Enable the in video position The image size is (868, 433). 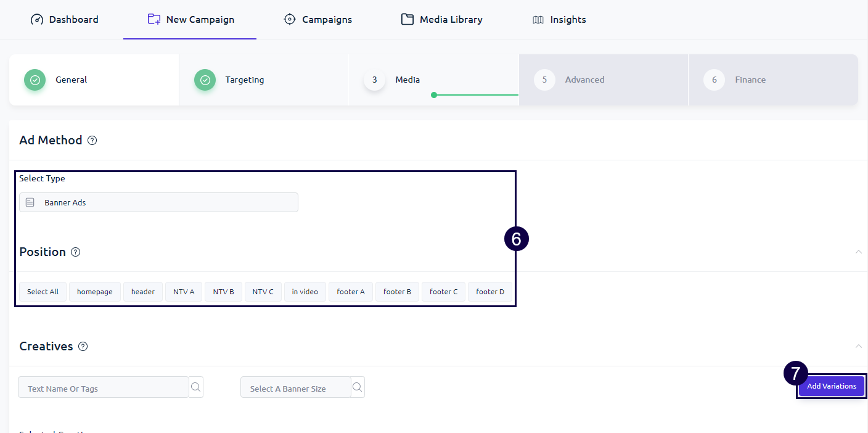(305, 292)
